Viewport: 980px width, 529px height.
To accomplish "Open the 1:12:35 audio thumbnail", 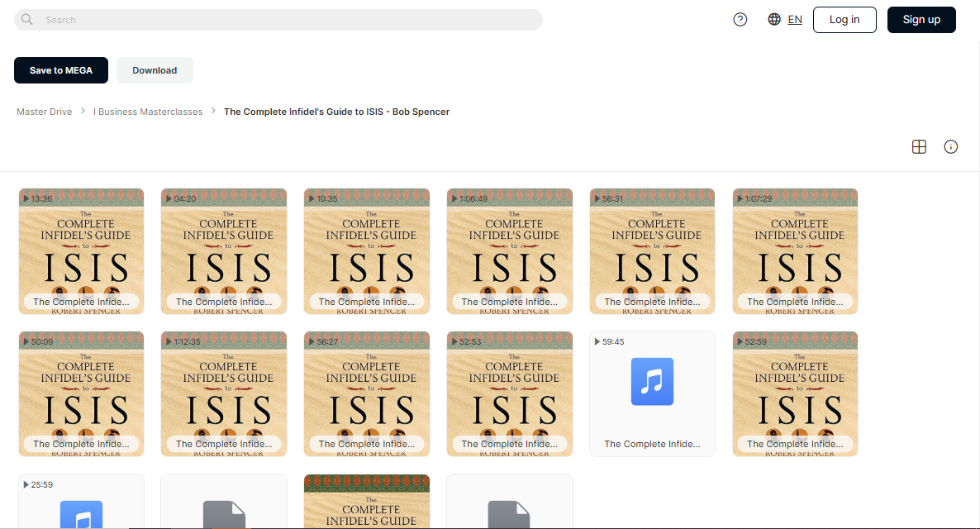I will (x=224, y=394).
